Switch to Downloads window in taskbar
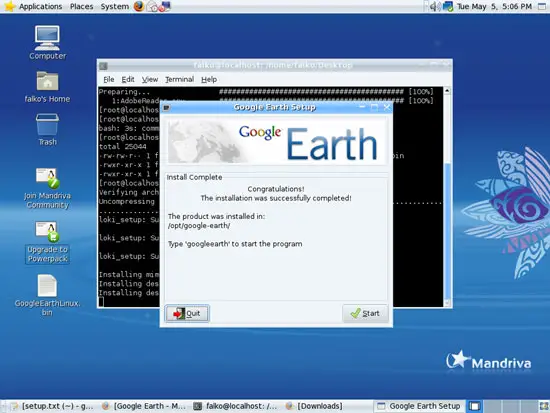This screenshot has width=550, height=413. 314,406
